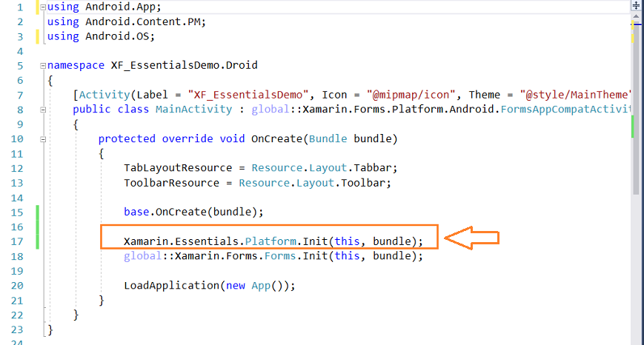Click line number 17 in the margin
The width and height of the screenshot is (644, 345).
pyautogui.click(x=17, y=241)
